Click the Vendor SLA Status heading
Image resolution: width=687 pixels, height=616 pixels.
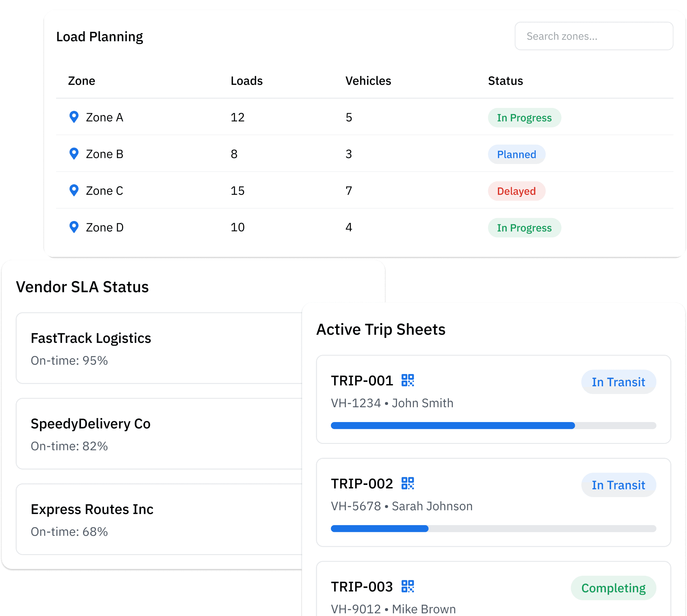click(x=82, y=287)
